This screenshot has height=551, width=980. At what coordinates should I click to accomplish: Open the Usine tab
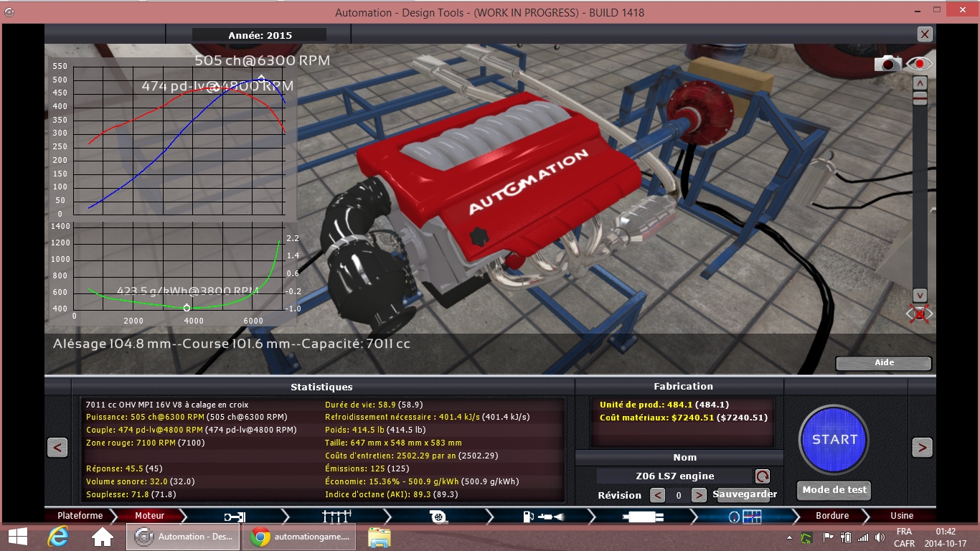point(902,515)
